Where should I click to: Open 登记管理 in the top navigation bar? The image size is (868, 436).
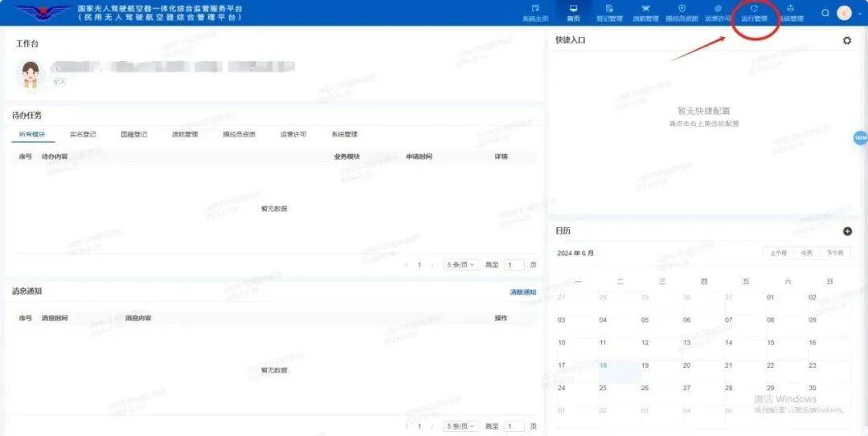(609, 13)
